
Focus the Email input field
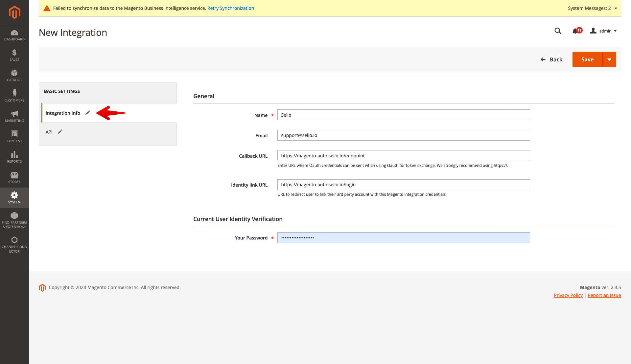(x=404, y=135)
